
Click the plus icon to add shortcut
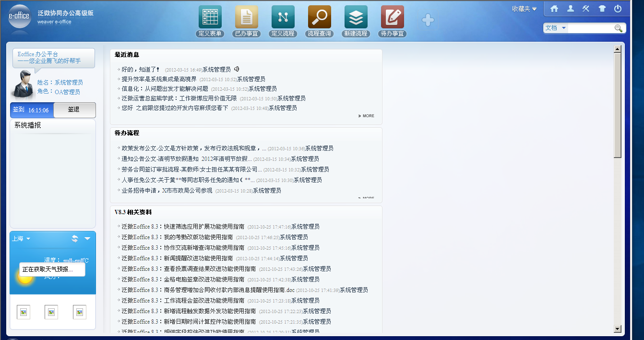(x=428, y=20)
